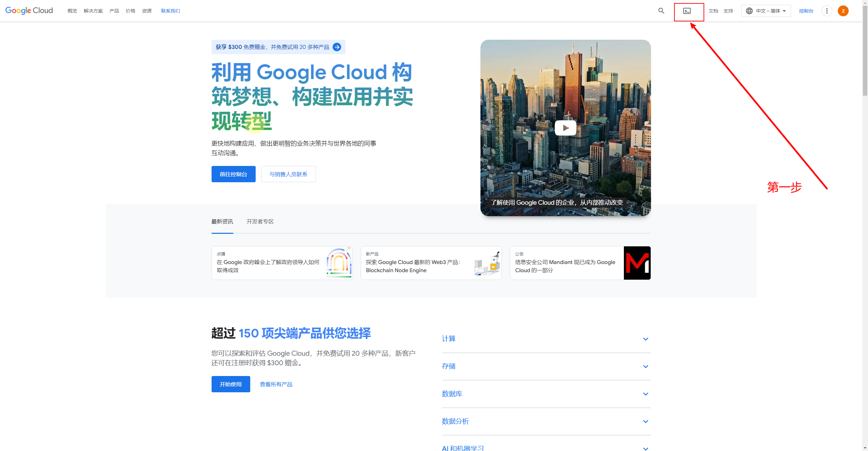The height and width of the screenshot is (451, 868).
Task: Open the search magnifier icon
Action: [661, 11]
